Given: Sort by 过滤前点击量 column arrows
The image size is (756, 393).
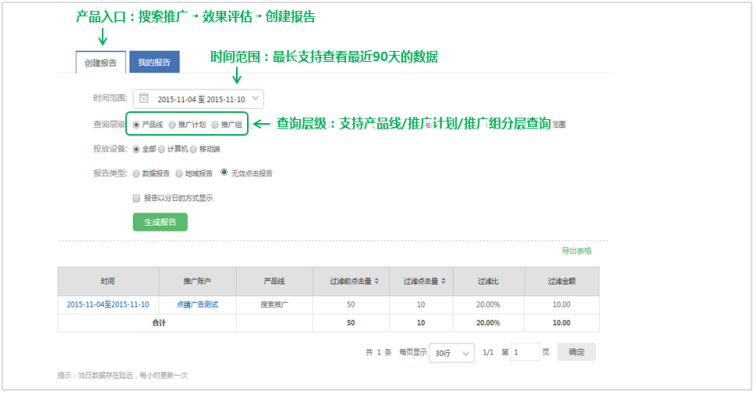Looking at the screenshot, I should [x=377, y=281].
